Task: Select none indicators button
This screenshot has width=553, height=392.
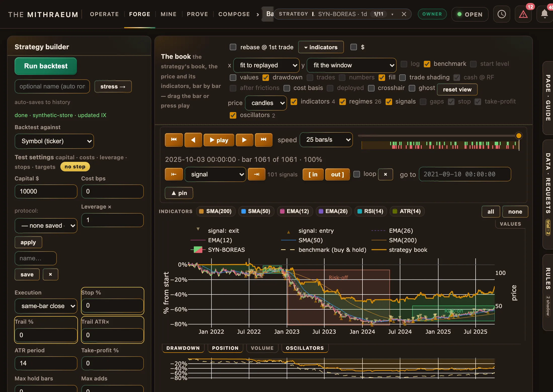Action: point(515,212)
